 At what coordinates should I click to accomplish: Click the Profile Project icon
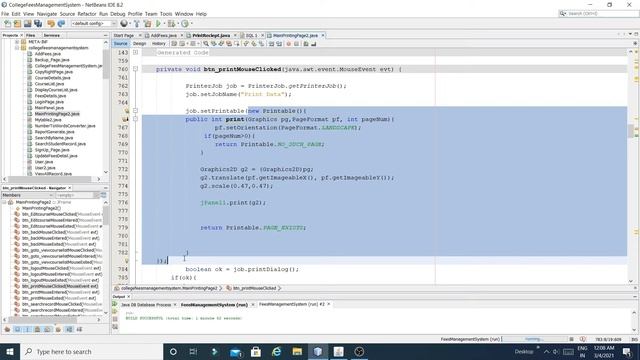click(x=185, y=24)
